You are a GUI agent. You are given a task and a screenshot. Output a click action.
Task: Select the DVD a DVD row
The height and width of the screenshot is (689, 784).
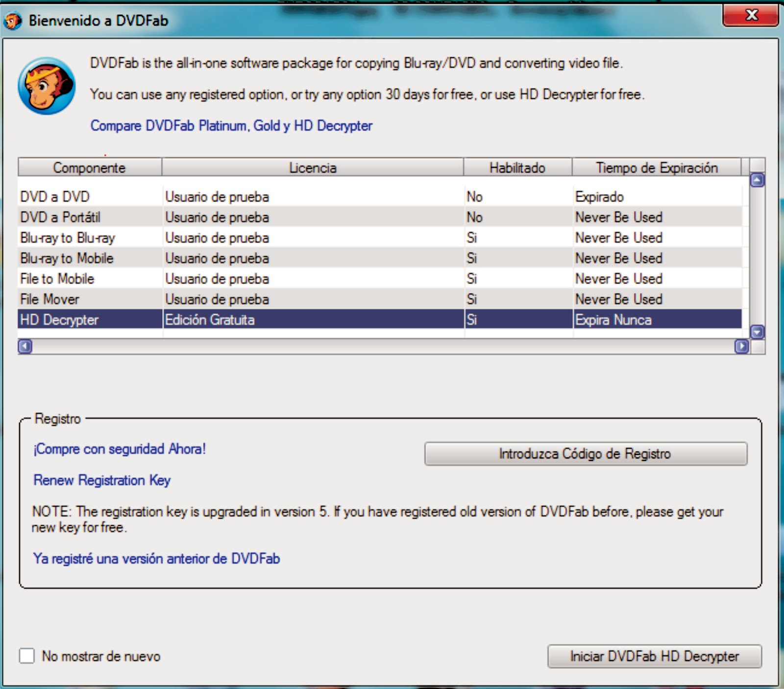[x=380, y=197]
